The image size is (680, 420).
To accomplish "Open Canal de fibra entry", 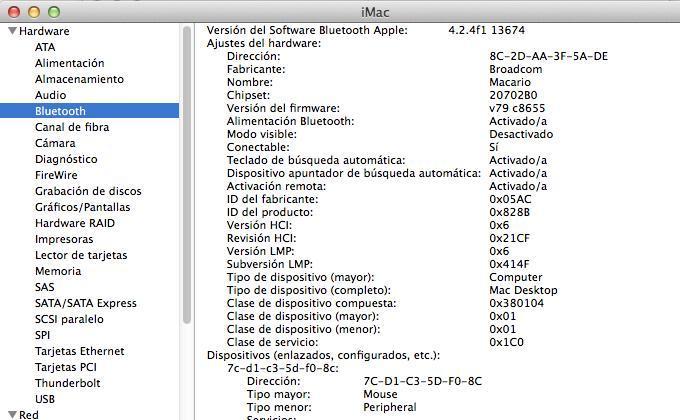I will point(72,127).
